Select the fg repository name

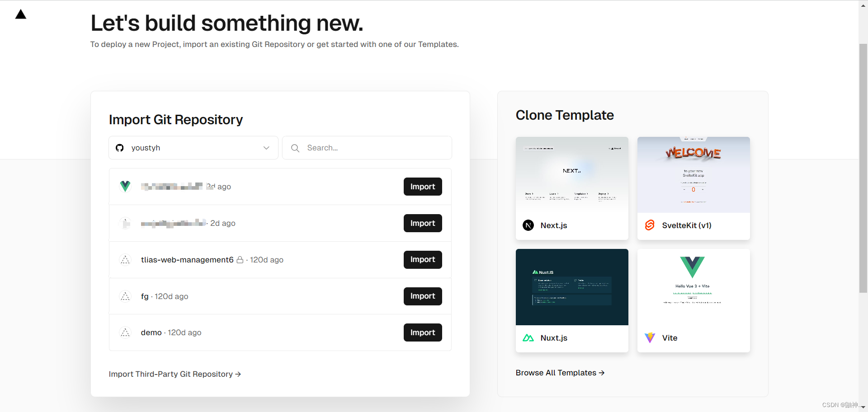point(145,296)
